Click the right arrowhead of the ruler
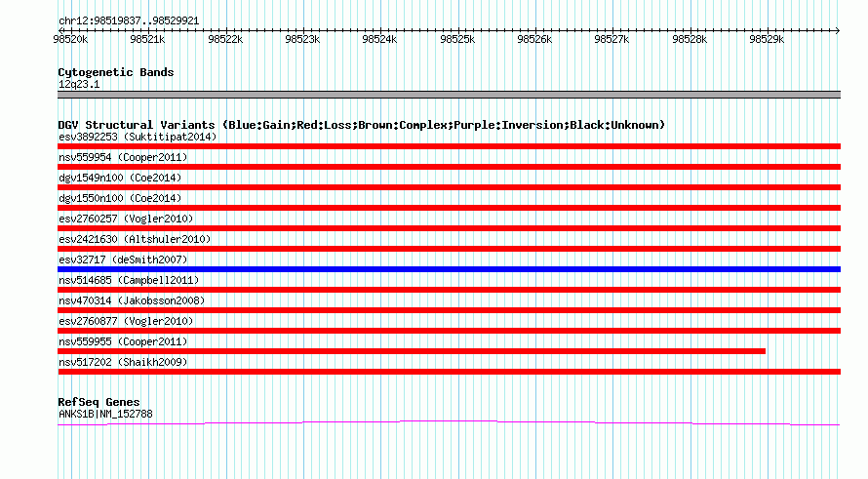The width and height of the screenshot is (868, 479). pos(838,30)
